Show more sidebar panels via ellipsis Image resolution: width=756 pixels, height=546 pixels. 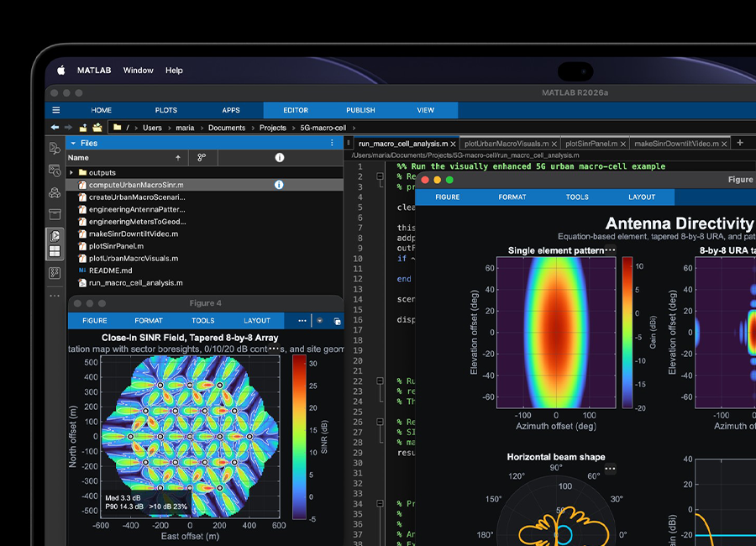point(55,295)
